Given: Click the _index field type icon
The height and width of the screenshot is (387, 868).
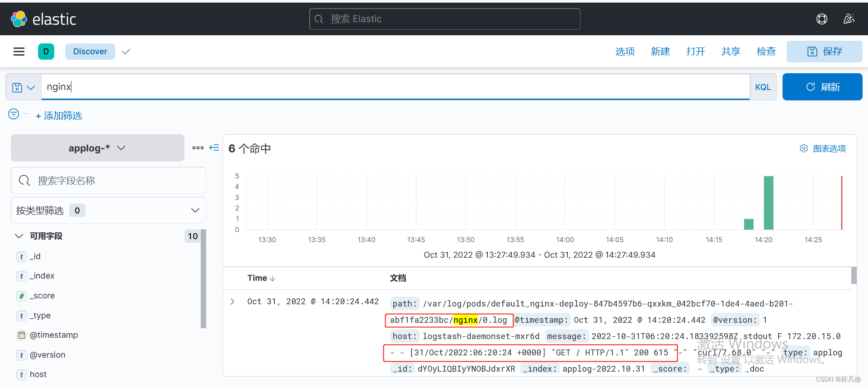Looking at the screenshot, I should point(21,276).
